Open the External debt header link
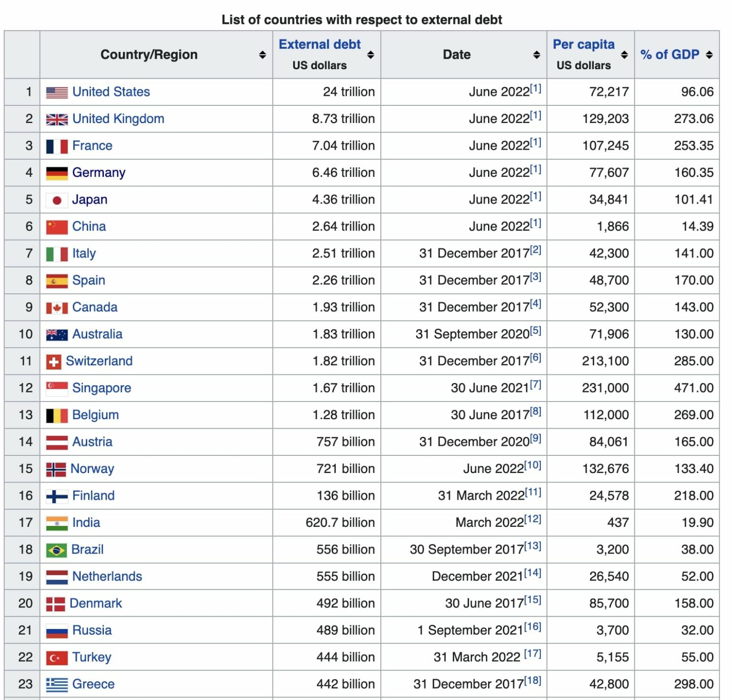The width and height of the screenshot is (732, 700). coord(319,44)
